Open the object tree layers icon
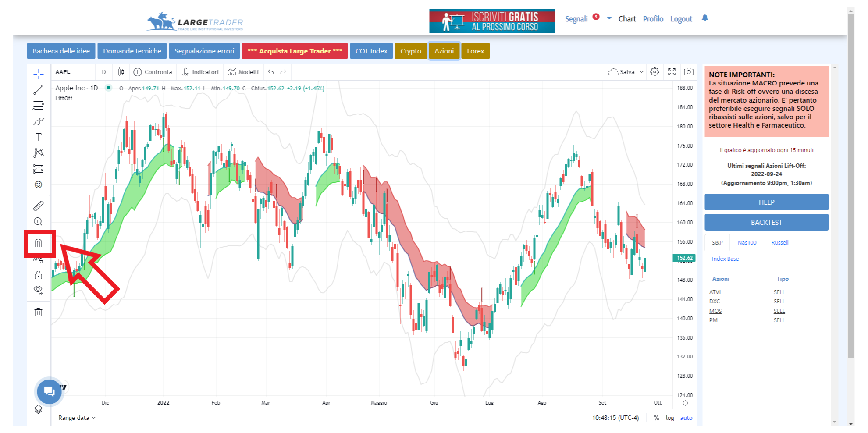 click(x=39, y=409)
